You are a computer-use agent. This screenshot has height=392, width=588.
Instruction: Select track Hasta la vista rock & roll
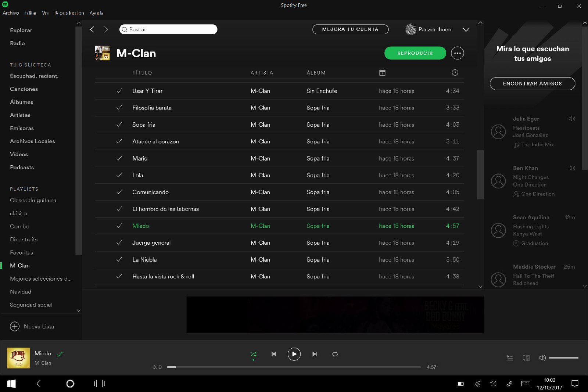coord(163,277)
